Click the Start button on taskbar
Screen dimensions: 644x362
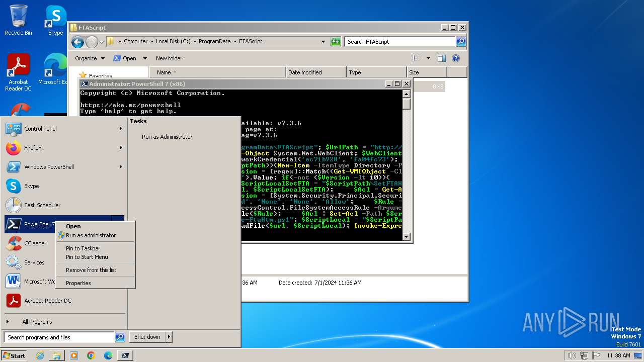[x=14, y=355]
